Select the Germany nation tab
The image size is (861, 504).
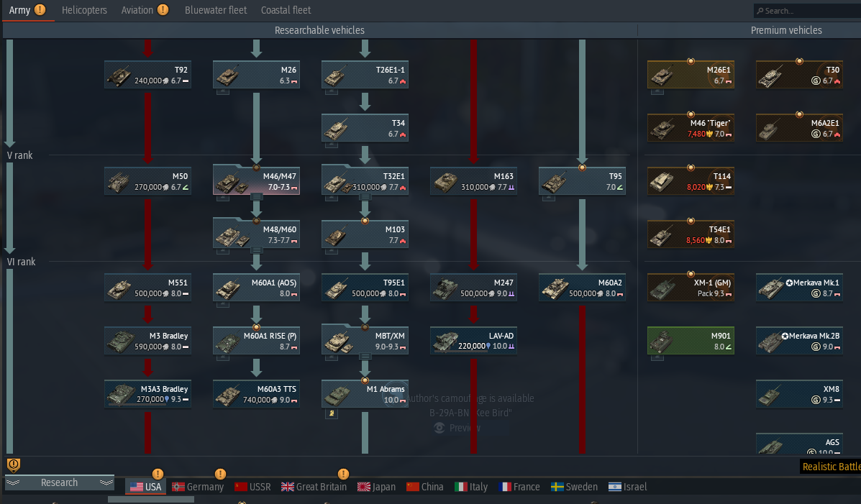[x=198, y=487]
